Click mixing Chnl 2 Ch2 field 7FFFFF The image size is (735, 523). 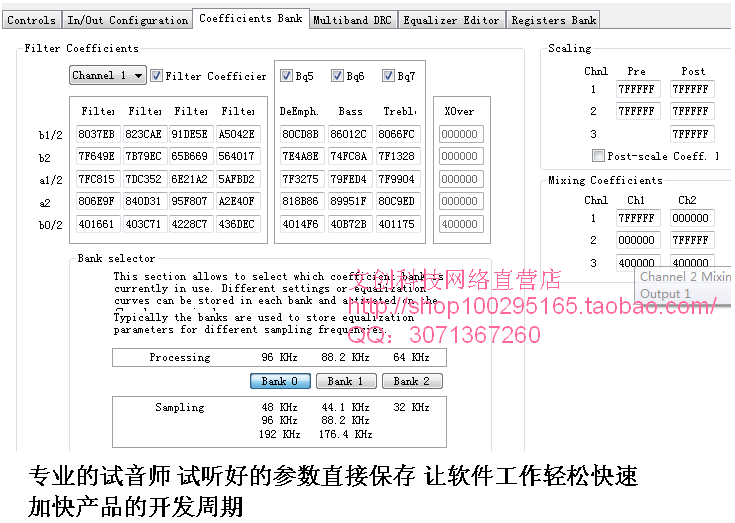(692, 241)
